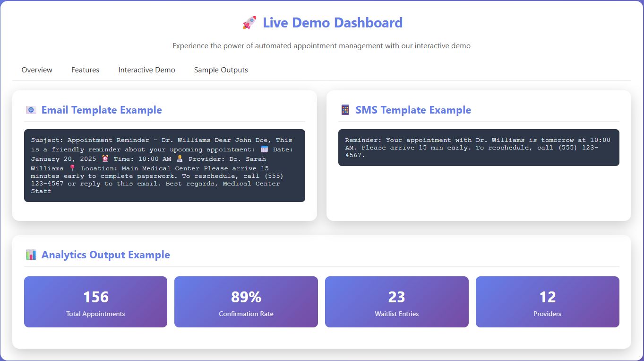
Task: Click the SMS reminder message text block
Action: 478,148
